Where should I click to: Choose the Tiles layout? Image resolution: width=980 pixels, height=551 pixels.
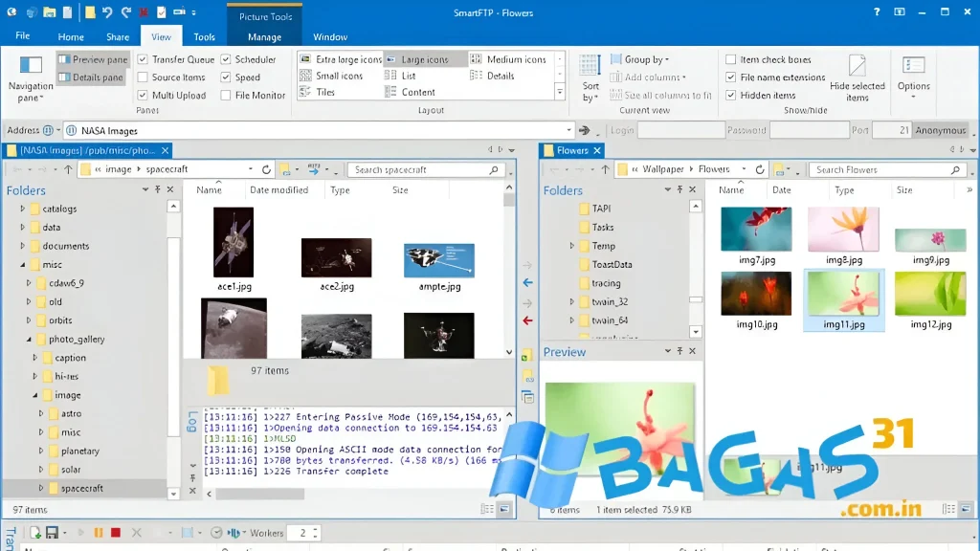tap(318, 92)
